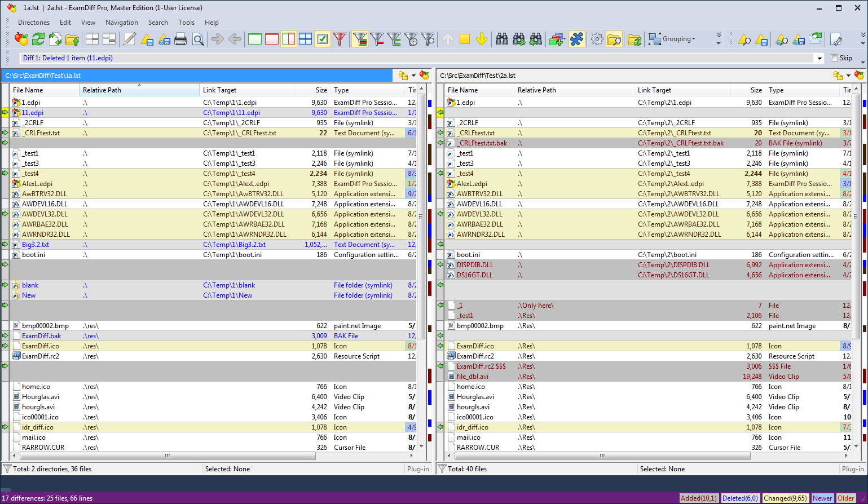Select file_dbl.avi row in right pane
This screenshot has height=504, width=868.
648,377
